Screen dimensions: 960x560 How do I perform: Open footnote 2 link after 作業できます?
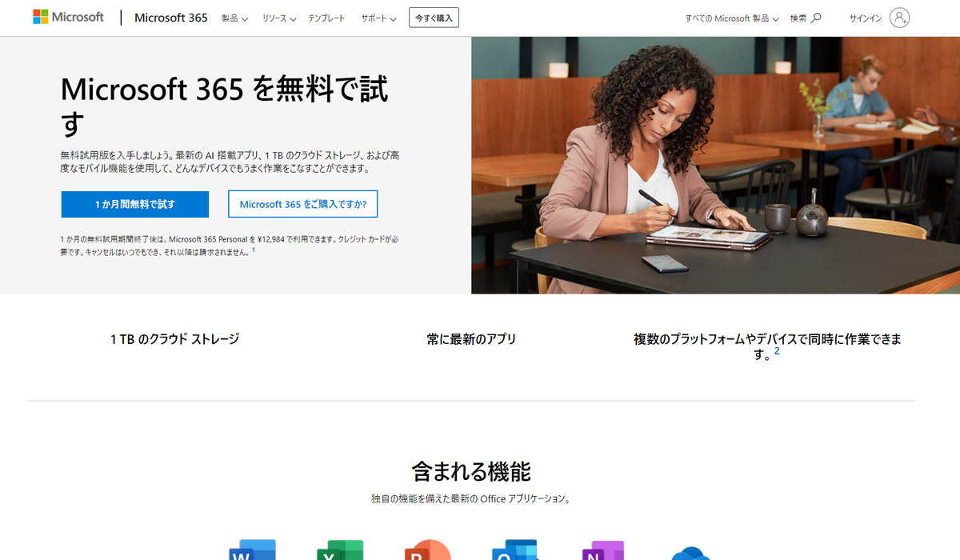pyautogui.click(x=776, y=351)
